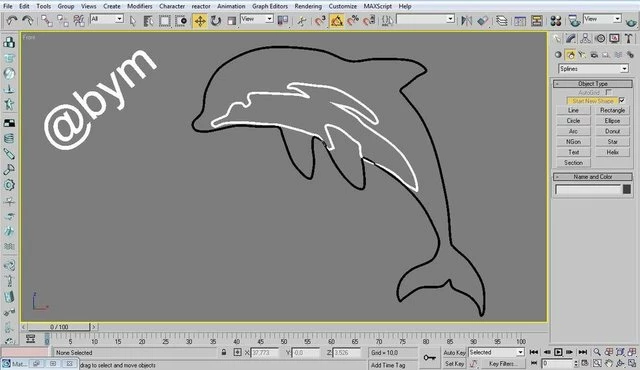Screen dimensions: 640x370
Task: Toggle the Angle Snap button
Action: [337, 20]
